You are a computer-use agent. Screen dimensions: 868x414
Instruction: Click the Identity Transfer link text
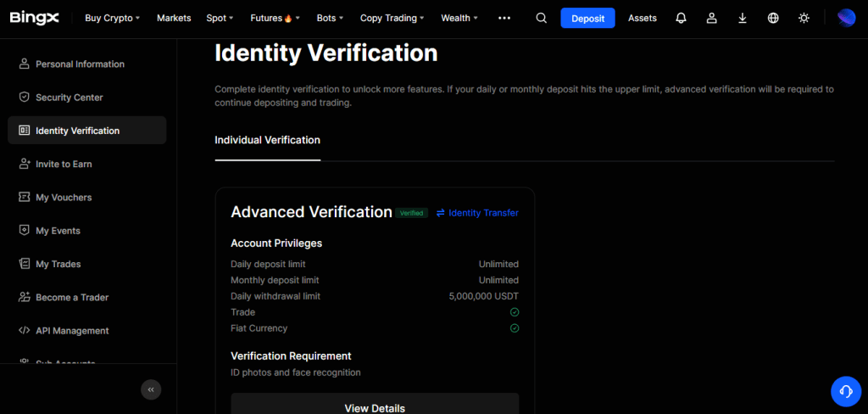point(483,213)
